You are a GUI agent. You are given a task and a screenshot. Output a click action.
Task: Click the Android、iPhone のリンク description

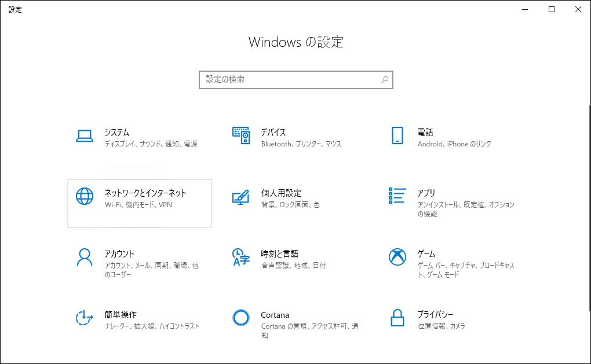[454, 144]
